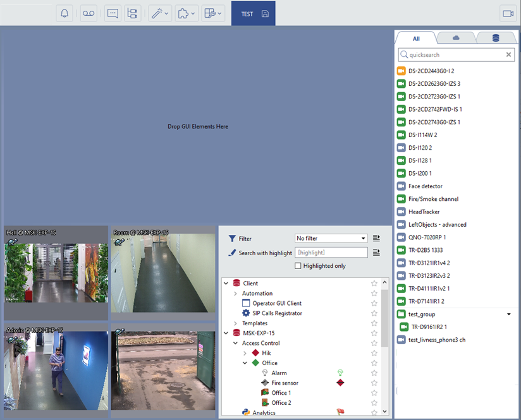
Task: Switch to the cloud tab
Action: (455, 39)
